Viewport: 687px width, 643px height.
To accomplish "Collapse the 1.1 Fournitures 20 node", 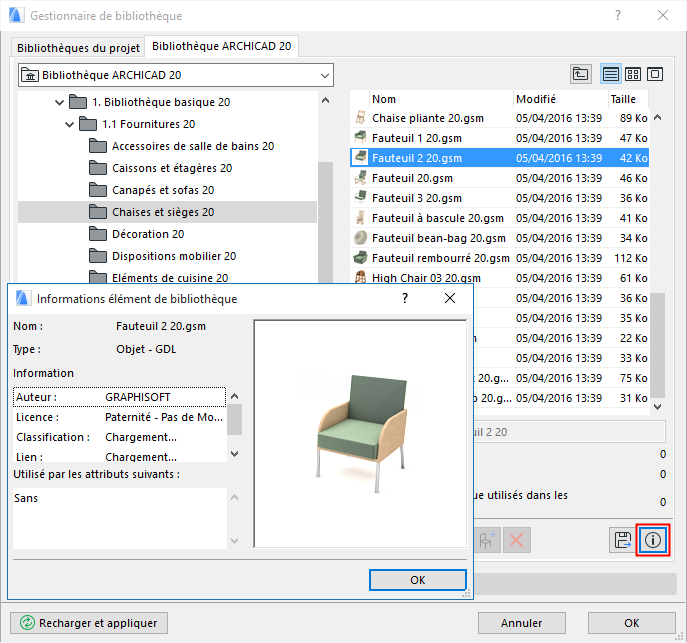I will [69, 124].
